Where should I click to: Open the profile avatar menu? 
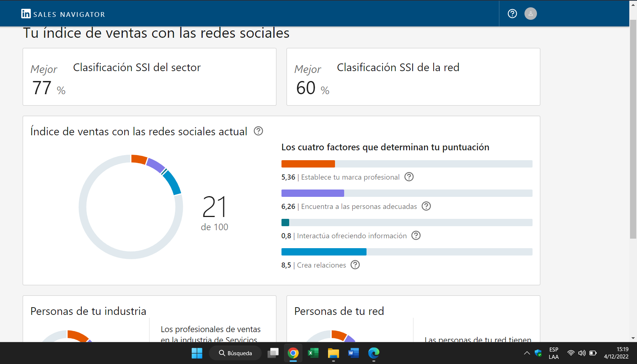point(530,14)
